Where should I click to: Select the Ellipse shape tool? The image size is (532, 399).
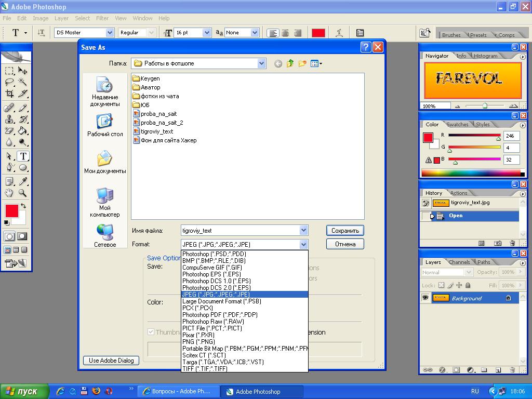pyautogui.click(x=23, y=167)
